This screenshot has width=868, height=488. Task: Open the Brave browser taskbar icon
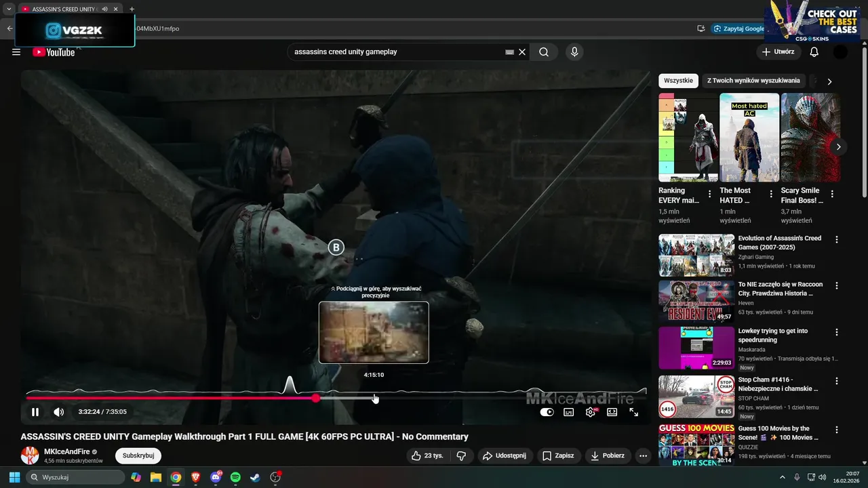pos(196,477)
